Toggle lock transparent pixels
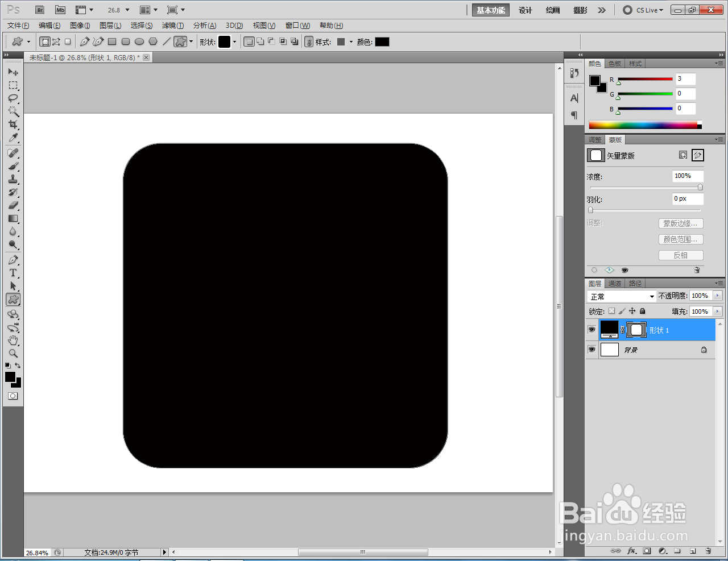Screen dimensions: 728x561 [x=611, y=311]
